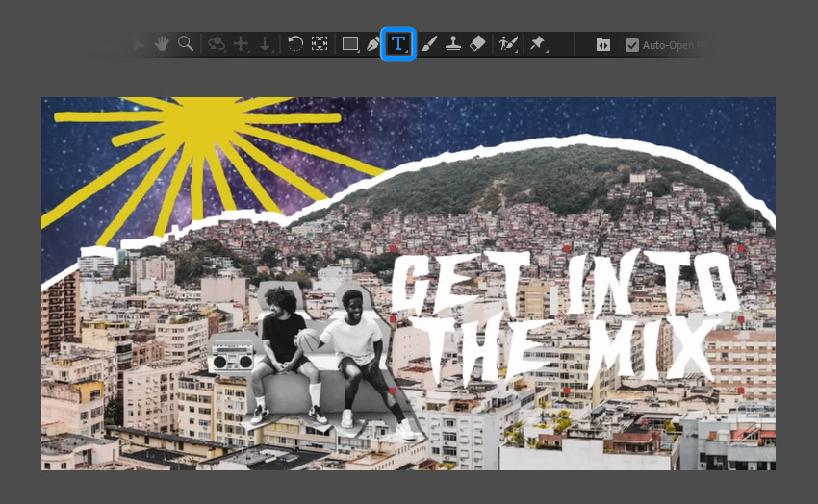Select the Pan Behind anchor point tool
The image size is (818, 504).
coord(320,44)
